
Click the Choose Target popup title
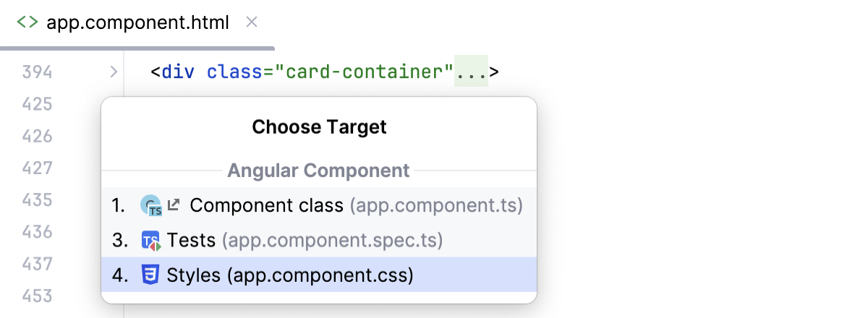(x=319, y=127)
